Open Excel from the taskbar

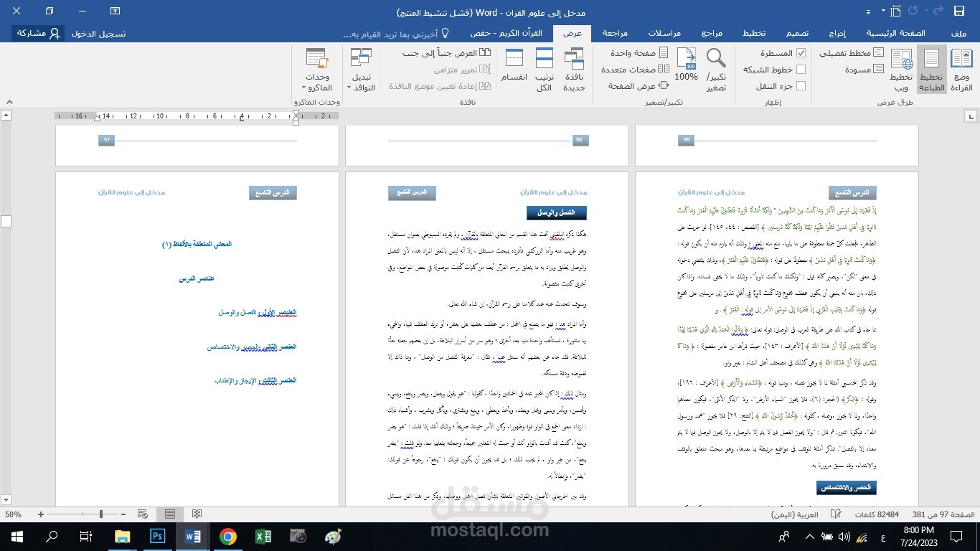coord(263,536)
